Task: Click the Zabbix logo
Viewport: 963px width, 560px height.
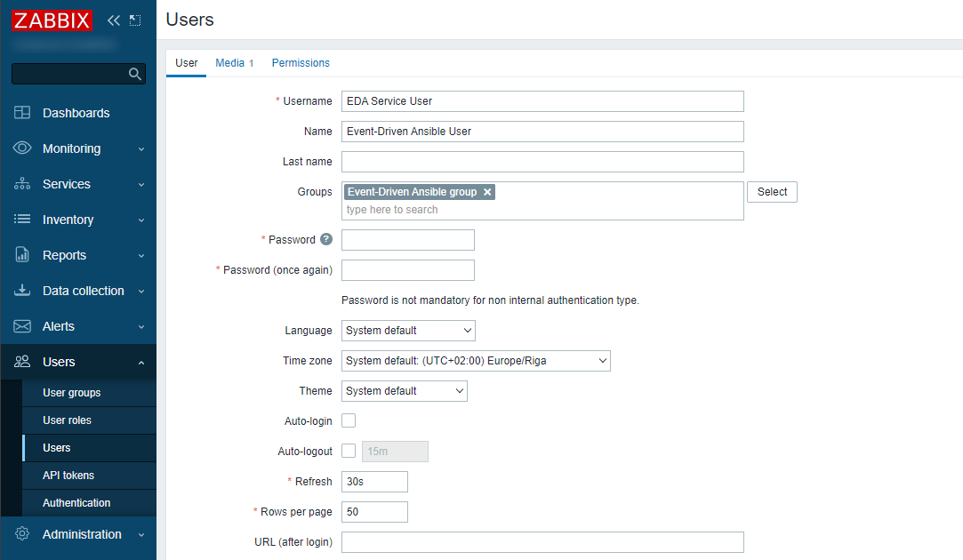Action: [52, 20]
